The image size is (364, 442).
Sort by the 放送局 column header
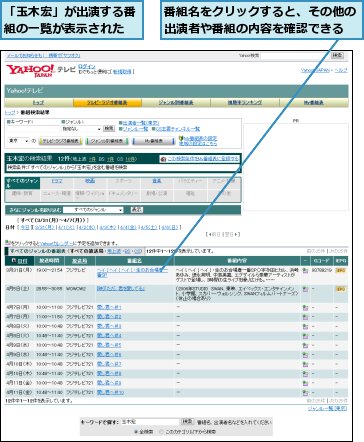79,261
